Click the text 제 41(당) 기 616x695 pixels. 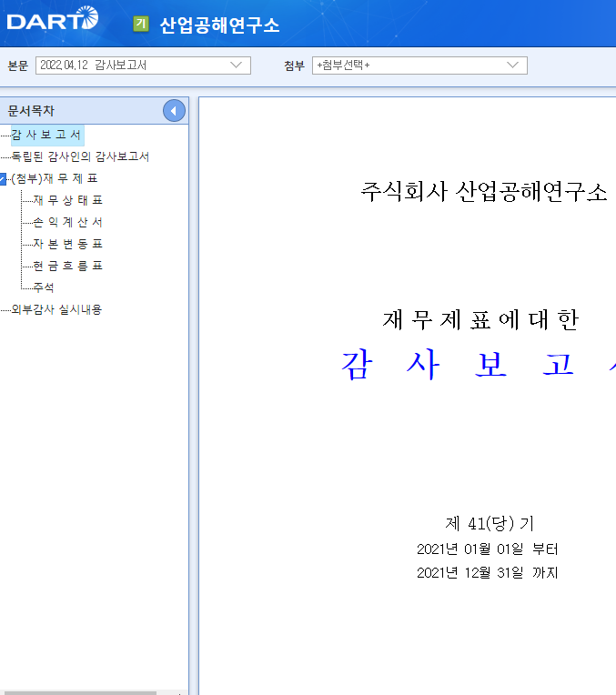click(x=490, y=523)
